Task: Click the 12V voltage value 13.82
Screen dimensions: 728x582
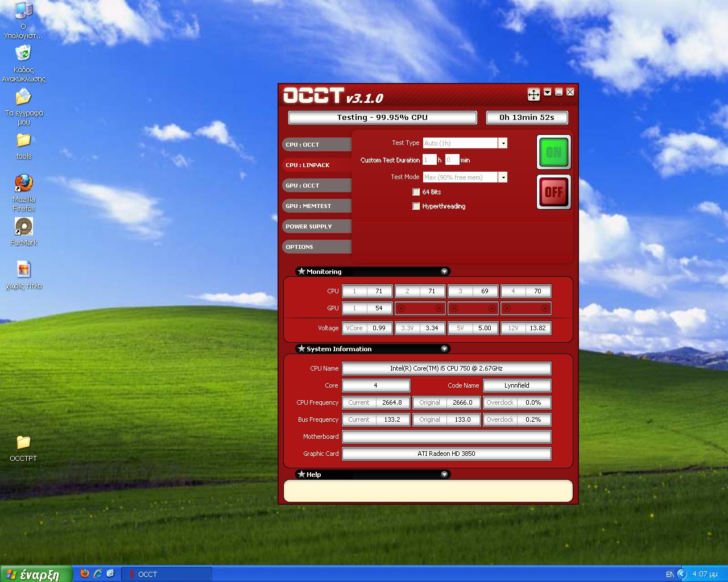Action: 537,328
